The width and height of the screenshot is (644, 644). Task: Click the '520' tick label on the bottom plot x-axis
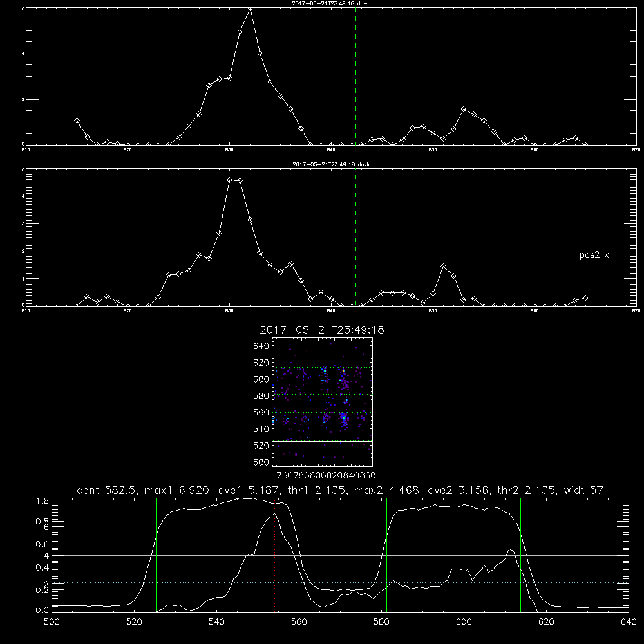(x=134, y=622)
